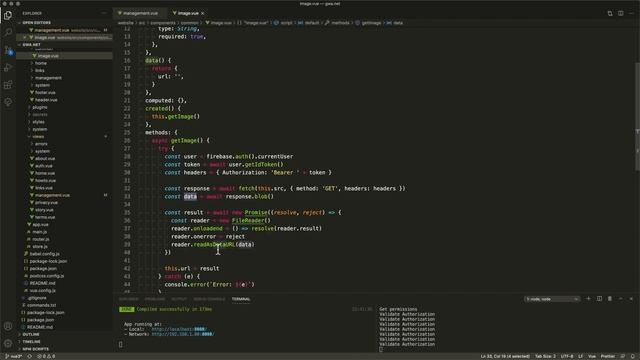This screenshot has height=360, width=640.
Task: Click the split editor icon
Action: [620, 13]
